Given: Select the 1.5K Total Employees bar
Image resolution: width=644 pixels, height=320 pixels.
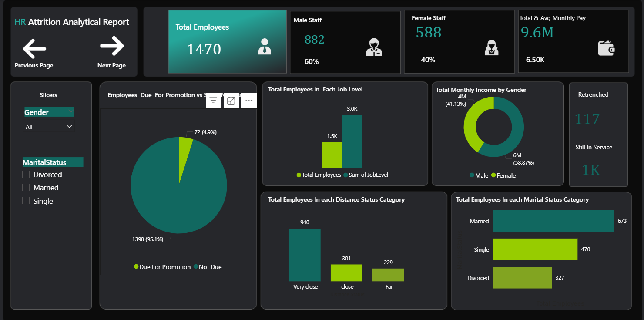Looking at the screenshot, I should coord(332,155).
